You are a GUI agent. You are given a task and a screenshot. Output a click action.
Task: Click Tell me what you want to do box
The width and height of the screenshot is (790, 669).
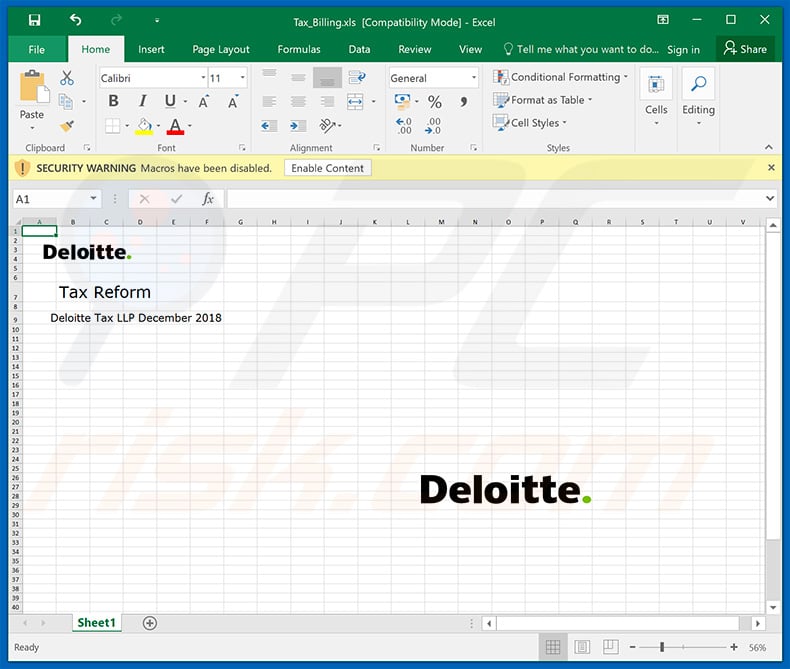[x=581, y=49]
